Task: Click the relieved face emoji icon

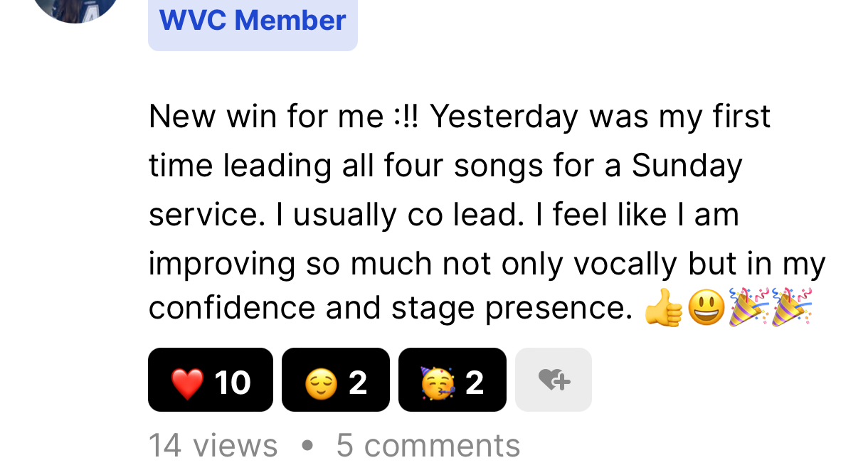Action: pyautogui.click(x=320, y=384)
